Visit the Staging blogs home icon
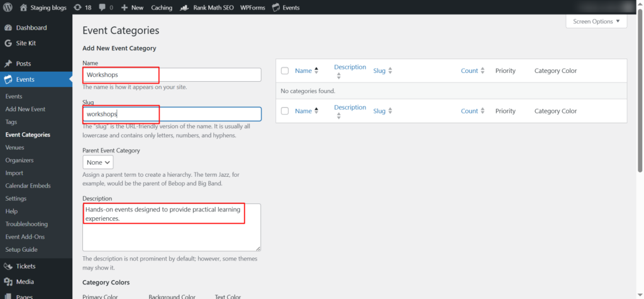Screen dimensions: 644x299 click(24, 8)
